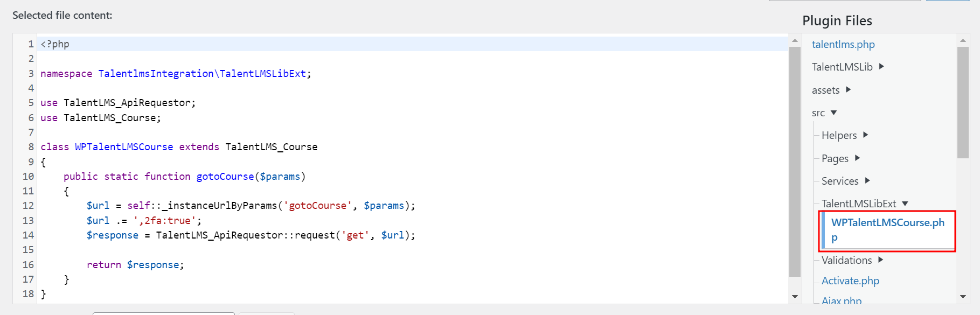The height and width of the screenshot is (315, 980).
Task: Open WPTalentLMSCourse.php in file list
Action: pyautogui.click(x=888, y=230)
